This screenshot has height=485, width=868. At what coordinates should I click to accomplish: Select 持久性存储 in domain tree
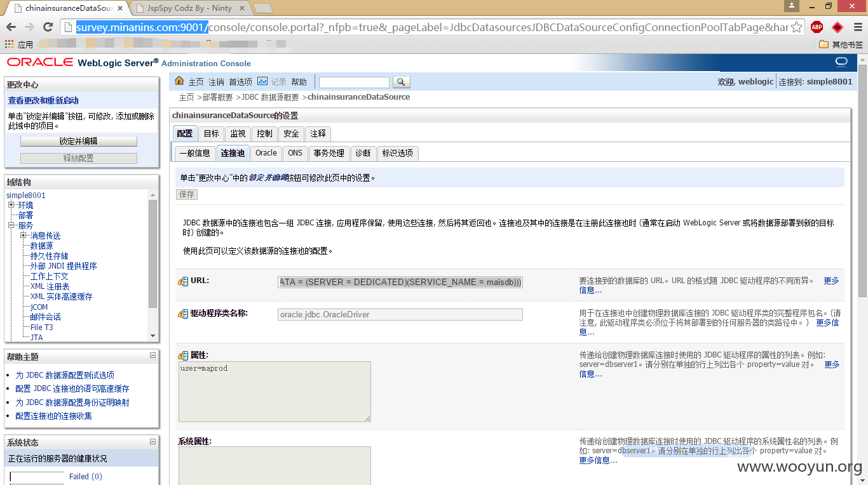point(50,256)
